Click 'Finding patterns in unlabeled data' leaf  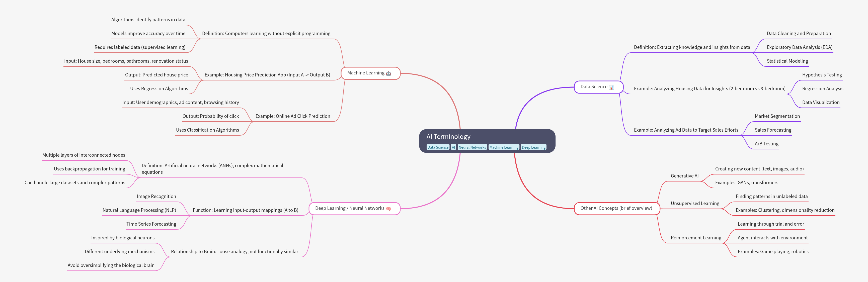pyautogui.click(x=771, y=197)
